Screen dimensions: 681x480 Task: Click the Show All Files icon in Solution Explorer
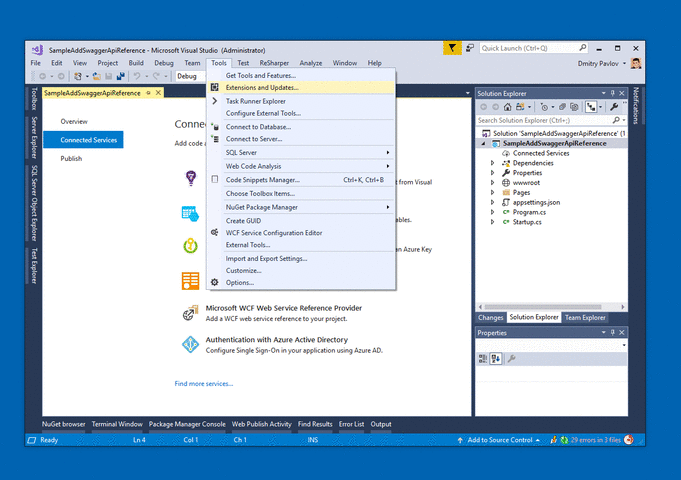[x=575, y=106]
